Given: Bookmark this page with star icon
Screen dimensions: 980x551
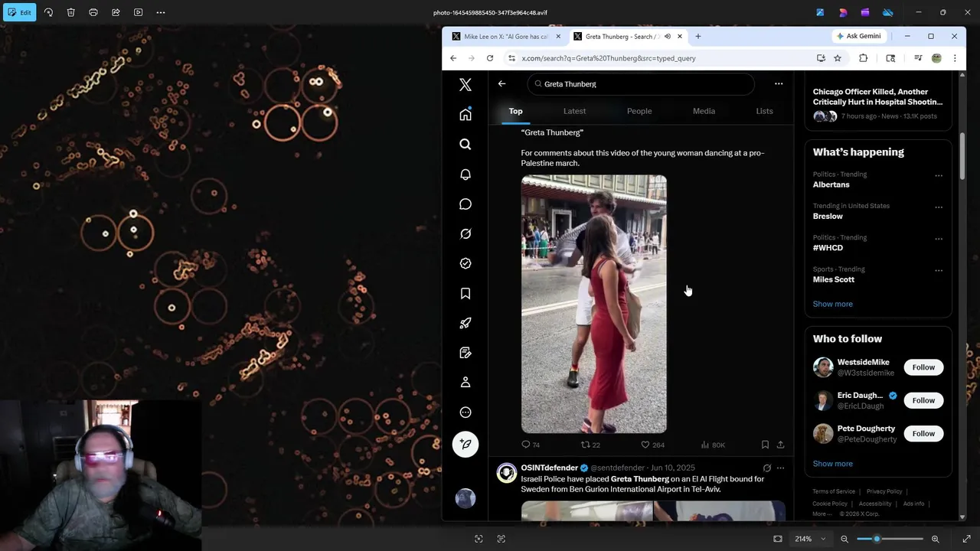Looking at the screenshot, I should coord(838,58).
